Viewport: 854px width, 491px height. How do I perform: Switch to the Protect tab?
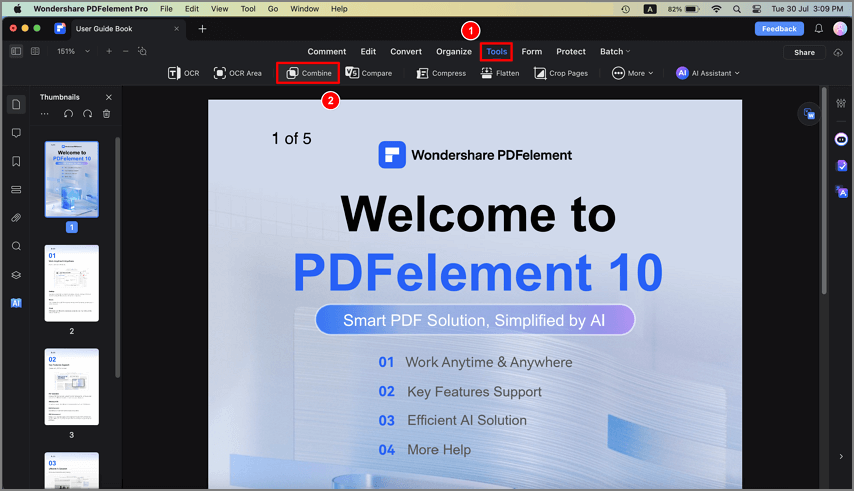click(571, 51)
